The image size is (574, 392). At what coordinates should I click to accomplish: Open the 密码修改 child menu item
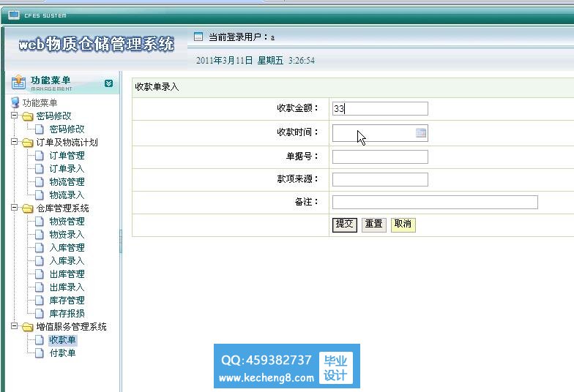point(67,129)
